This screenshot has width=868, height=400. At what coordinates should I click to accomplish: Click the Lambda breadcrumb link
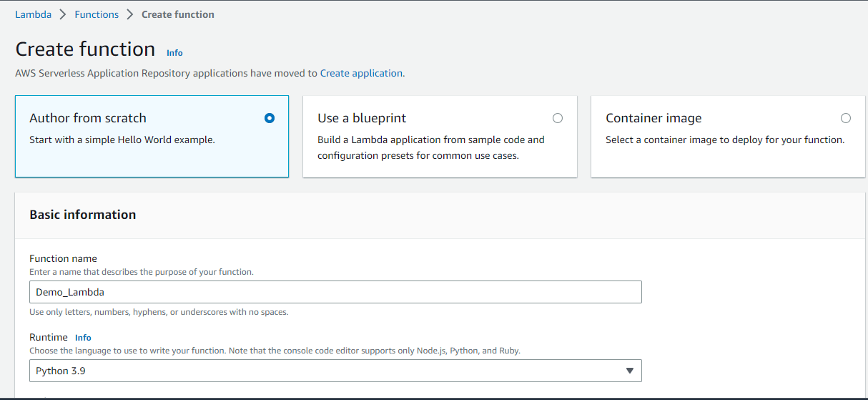(33, 14)
